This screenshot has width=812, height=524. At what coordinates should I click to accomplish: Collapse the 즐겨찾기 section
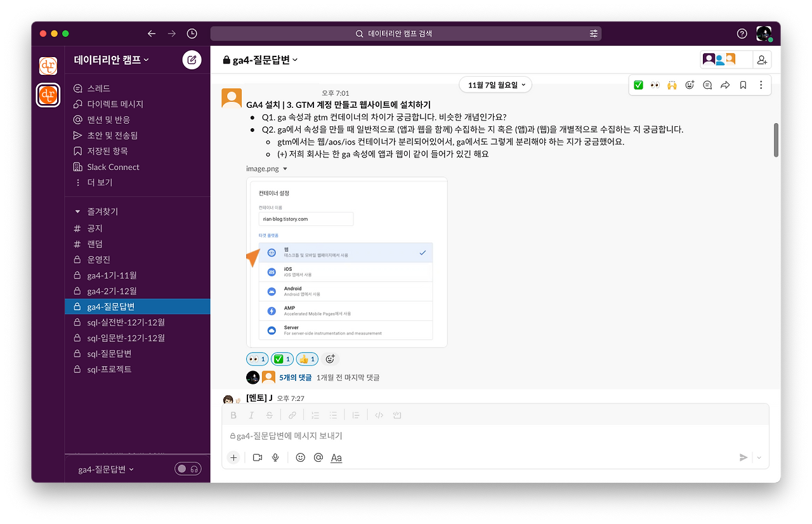point(77,211)
